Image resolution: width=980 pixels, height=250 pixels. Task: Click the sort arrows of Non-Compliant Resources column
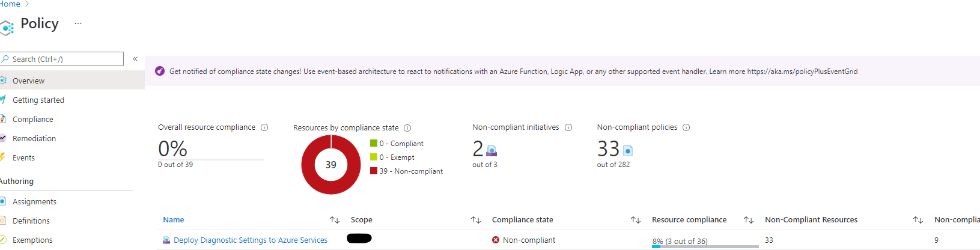point(918,220)
